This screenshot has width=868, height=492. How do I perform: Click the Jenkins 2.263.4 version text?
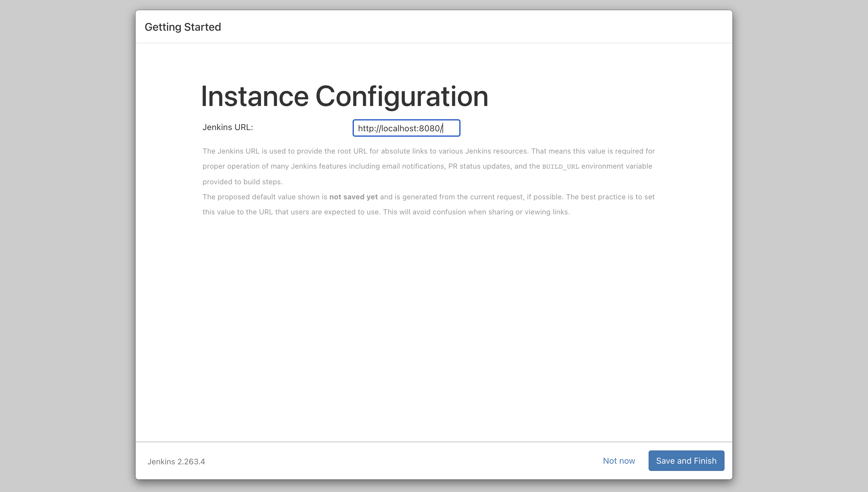(176, 462)
